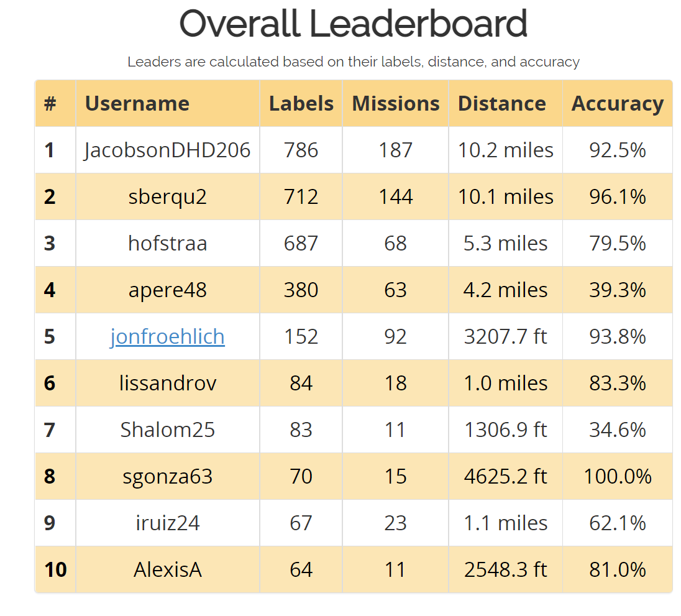Sort by the Missions column header
This screenshot has height=616, width=681.
tap(395, 103)
